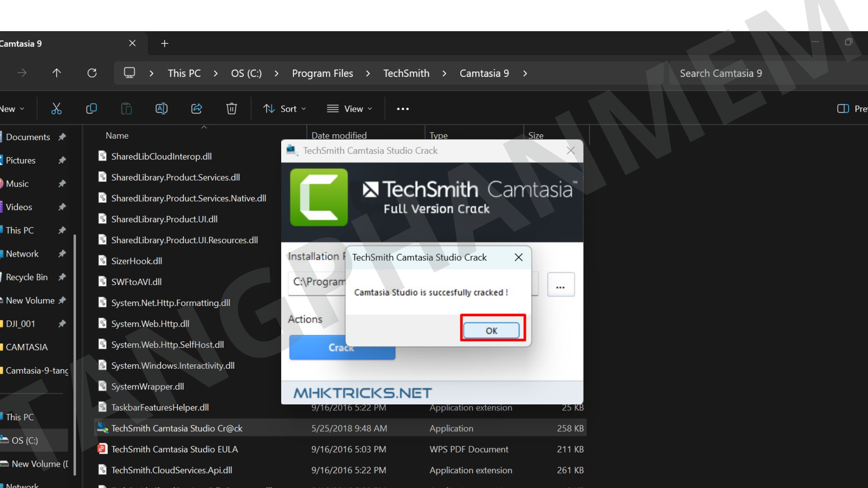Close the success message dialog with X
The image size is (868, 488).
[x=519, y=257]
